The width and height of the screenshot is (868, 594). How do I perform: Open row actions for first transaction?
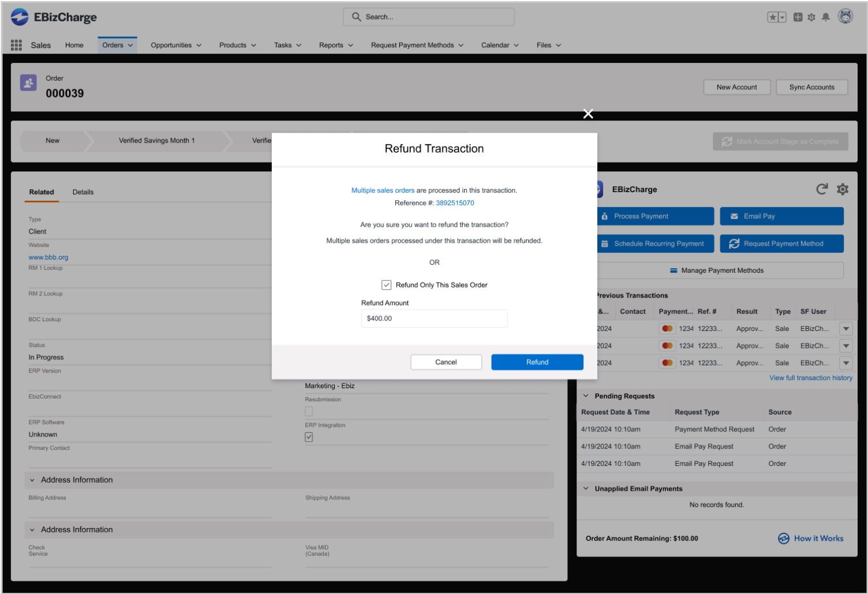coord(846,329)
